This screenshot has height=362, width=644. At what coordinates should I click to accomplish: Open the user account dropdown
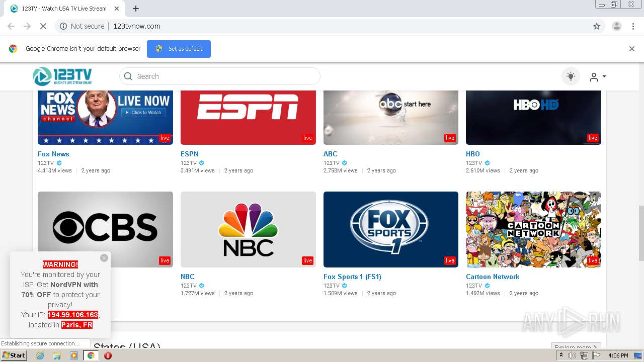[x=598, y=77]
